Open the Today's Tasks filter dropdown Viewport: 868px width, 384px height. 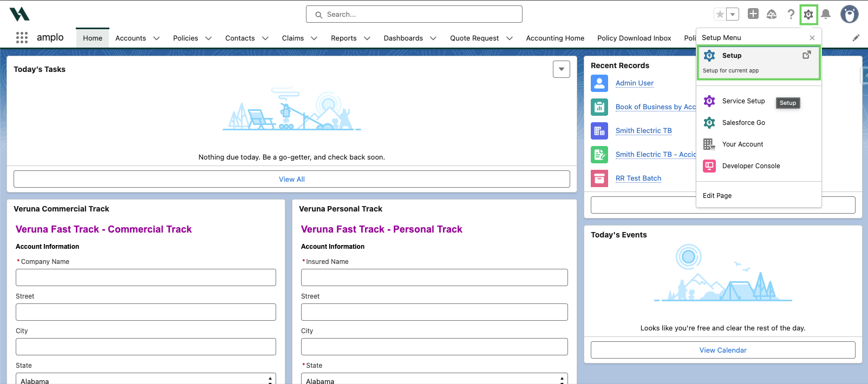click(x=562, y=69)
